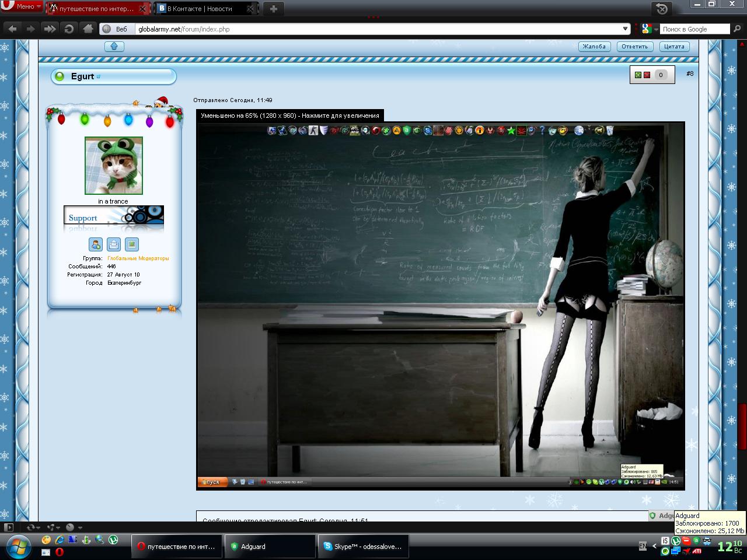Open the post number #8 link
Screen dimensions: 747x560
690,73
